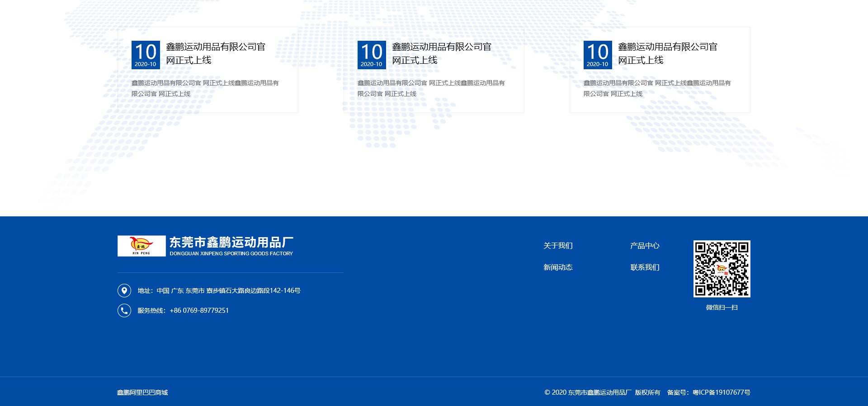Open the middle news card headline

pyautogui.click(x=442, y=53)
